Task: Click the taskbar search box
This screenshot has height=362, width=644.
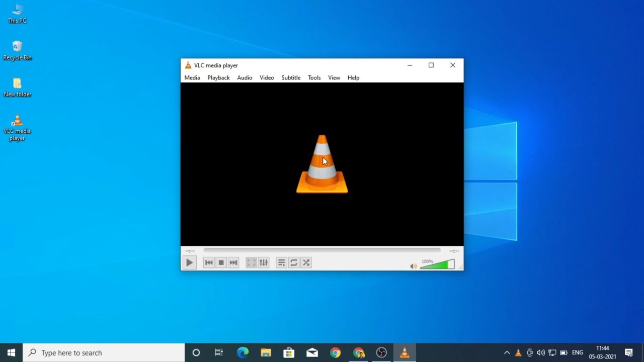Action: point(104,352)
